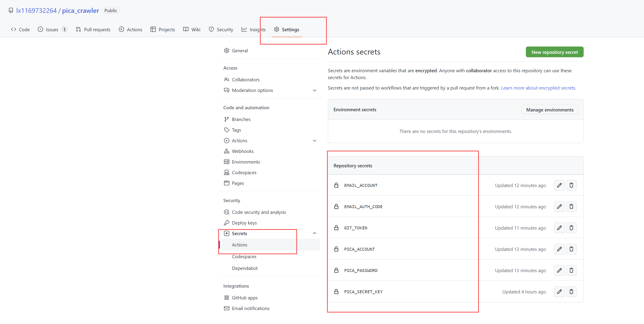Viewport: 644px width, 324px height.
Task: Switch to the Insights tab
Action: coord(254,29)
